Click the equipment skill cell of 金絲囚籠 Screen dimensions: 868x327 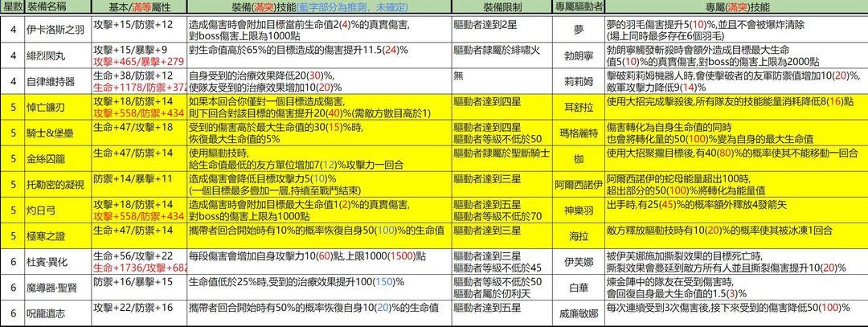(319, 159)
